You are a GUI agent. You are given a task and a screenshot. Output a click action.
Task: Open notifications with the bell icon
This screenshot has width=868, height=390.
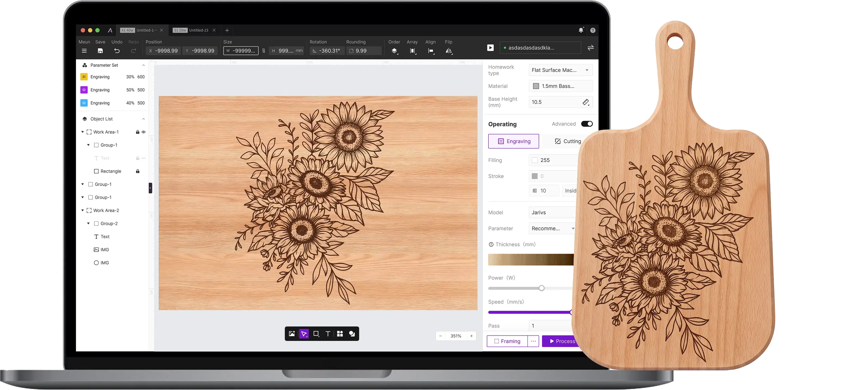click(581, 30)
